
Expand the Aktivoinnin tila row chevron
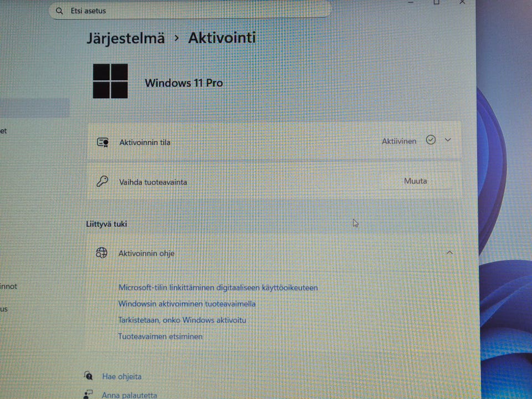pyautogui.click(x=448, y=140)
